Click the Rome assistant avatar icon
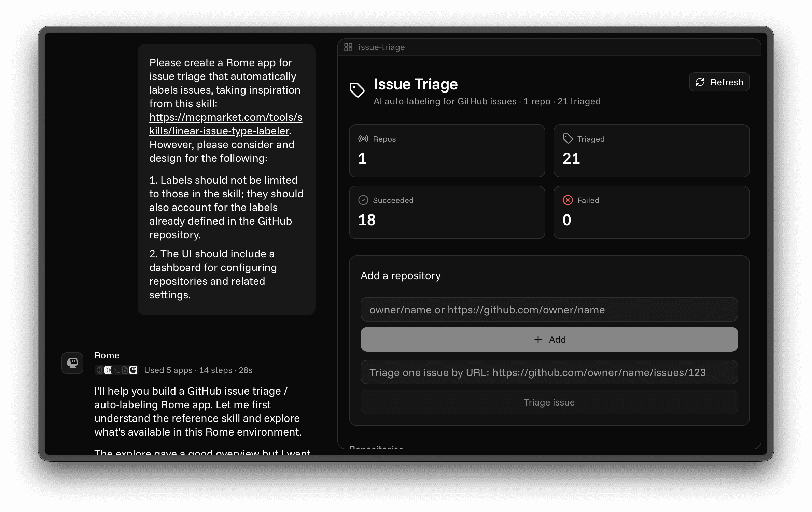This screenshot has width=812, height=512. [x=72, y=363]
